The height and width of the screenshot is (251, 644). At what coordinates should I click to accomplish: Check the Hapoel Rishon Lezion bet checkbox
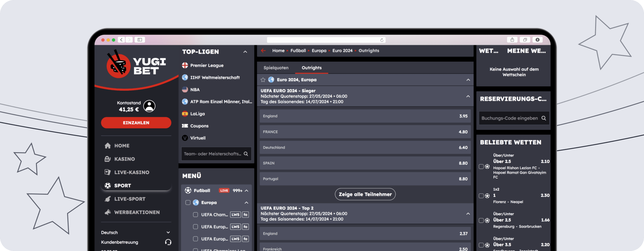[x=481, y=167]
